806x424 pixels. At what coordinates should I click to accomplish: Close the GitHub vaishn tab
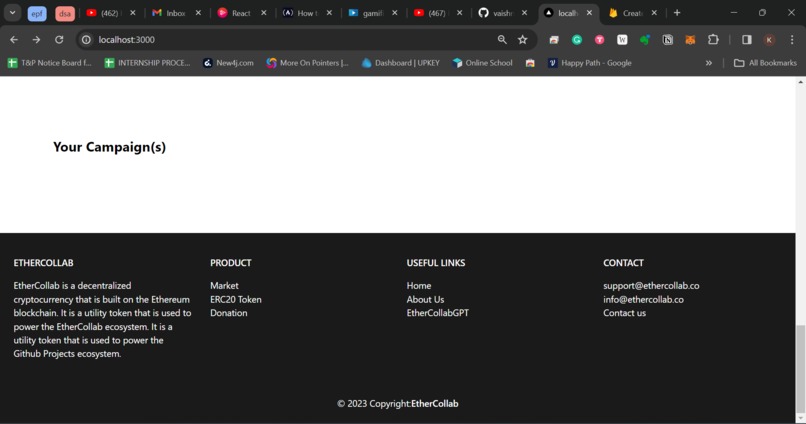point(524,13)
